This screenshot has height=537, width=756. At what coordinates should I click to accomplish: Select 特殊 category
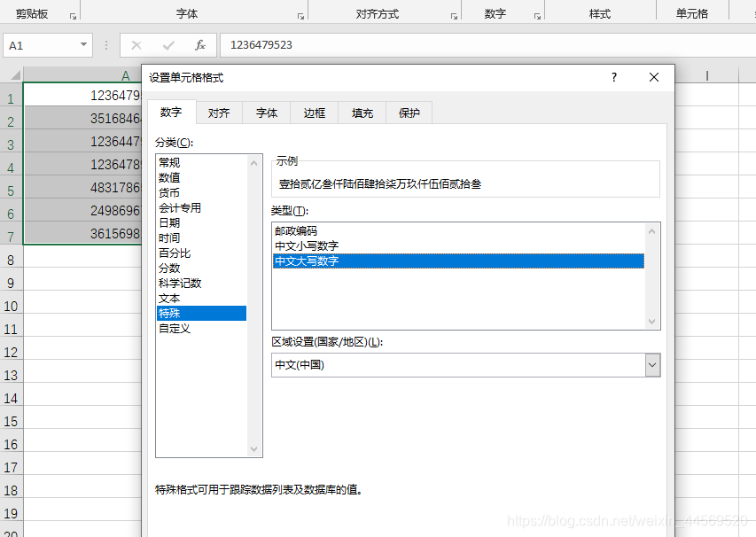[x=201, y=314]
